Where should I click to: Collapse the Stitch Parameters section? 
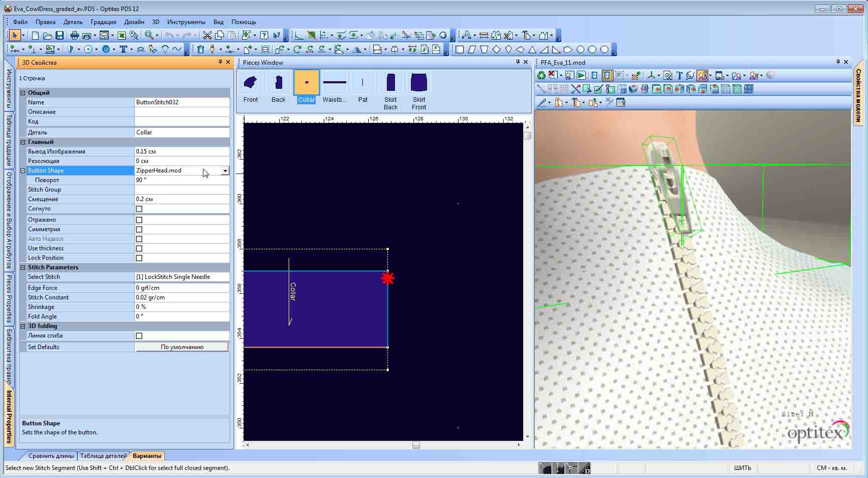pyautogui.click(x=23, y=267)
